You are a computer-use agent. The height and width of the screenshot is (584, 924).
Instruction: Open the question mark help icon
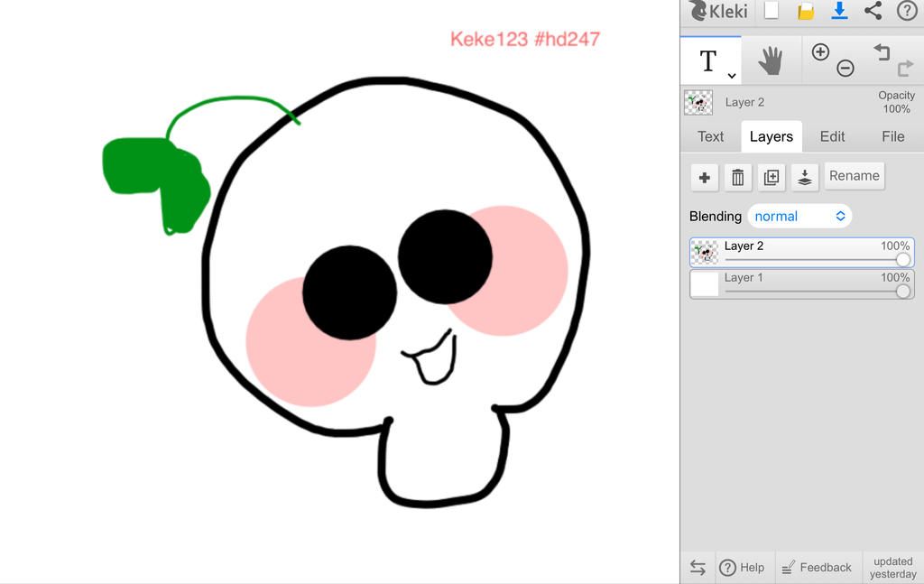tap(907, 11)
